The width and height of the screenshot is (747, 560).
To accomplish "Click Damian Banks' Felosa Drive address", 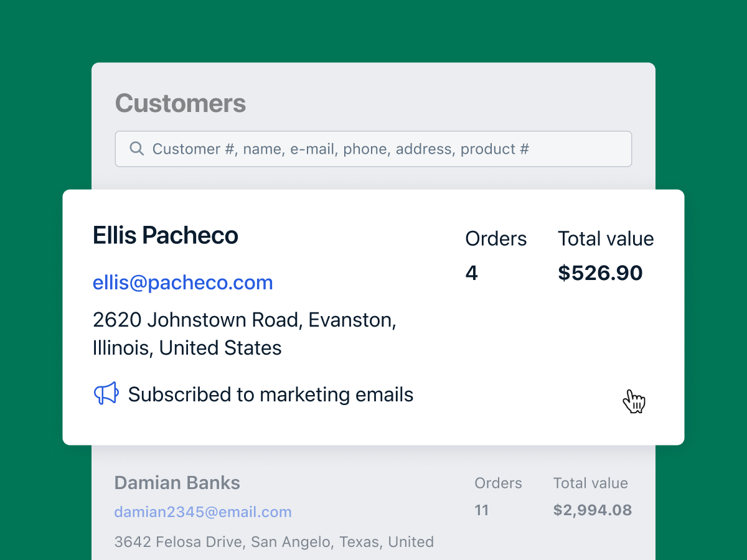I will point(274,542).
